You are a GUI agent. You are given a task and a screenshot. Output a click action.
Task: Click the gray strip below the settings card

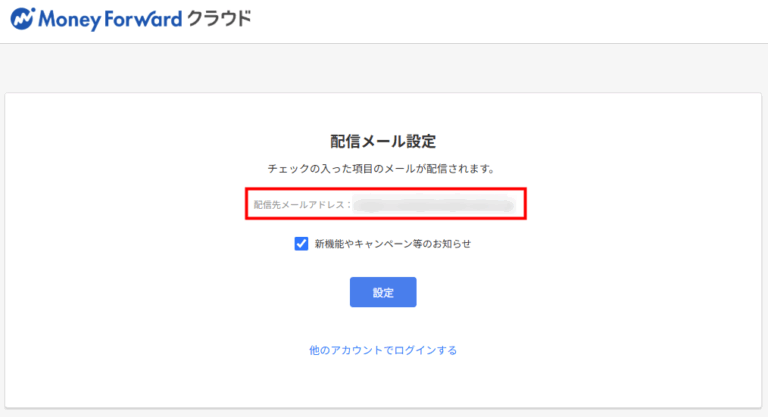383,412
